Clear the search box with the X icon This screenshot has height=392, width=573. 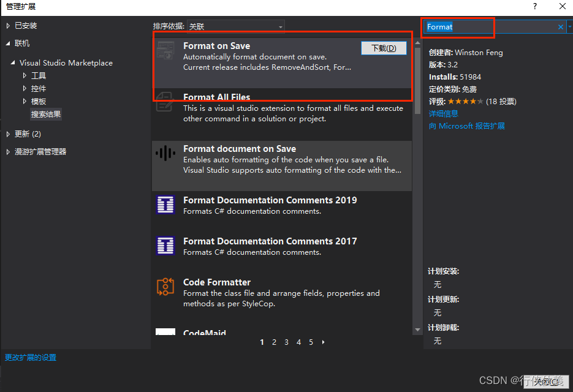[560, 27]
